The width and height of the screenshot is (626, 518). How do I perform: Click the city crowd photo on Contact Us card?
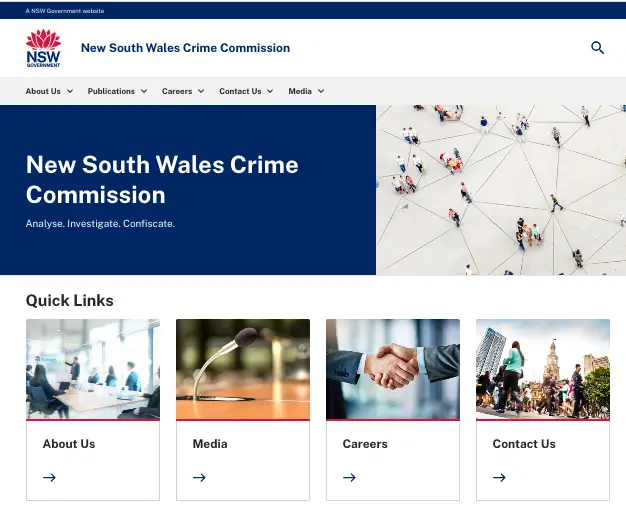pyautogui.click(x=543, y=369)
